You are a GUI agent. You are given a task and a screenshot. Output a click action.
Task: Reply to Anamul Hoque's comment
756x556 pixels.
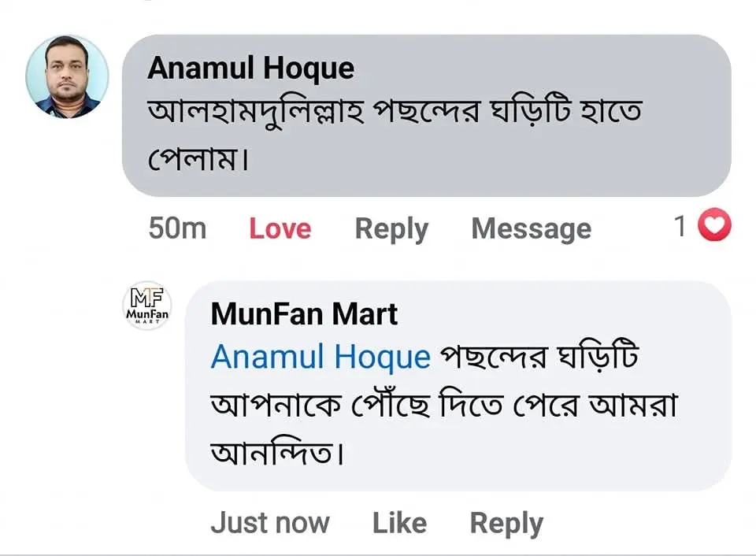391,229
